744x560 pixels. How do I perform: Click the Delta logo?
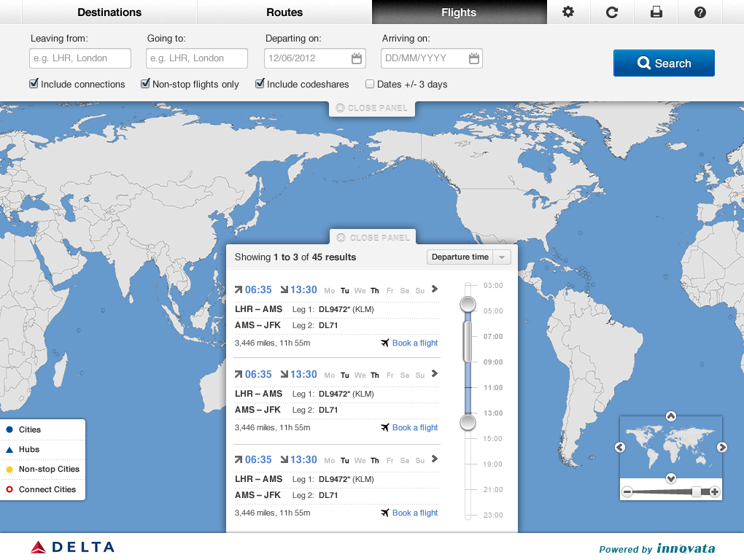point(73,547)
